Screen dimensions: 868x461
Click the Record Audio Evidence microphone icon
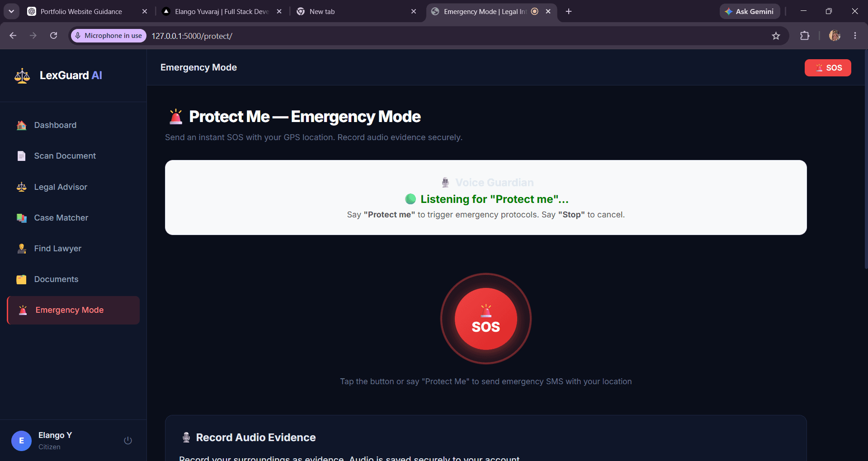coord(186,437)
